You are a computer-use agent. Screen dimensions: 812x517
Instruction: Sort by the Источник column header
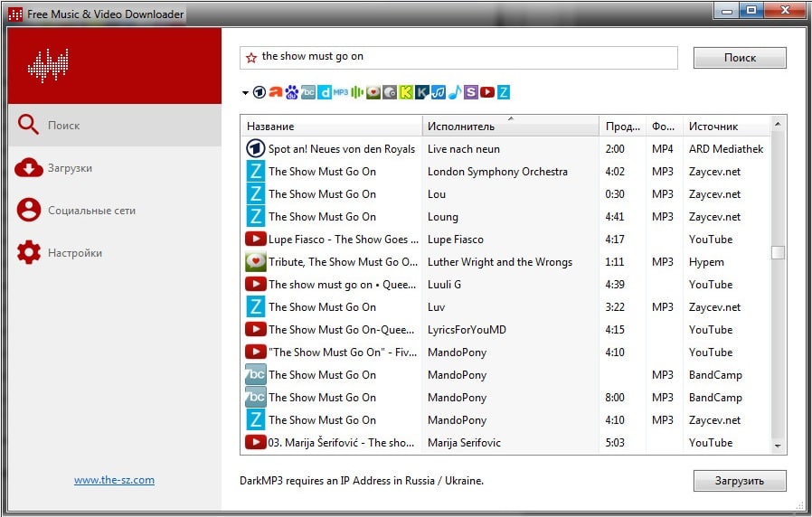727,126
